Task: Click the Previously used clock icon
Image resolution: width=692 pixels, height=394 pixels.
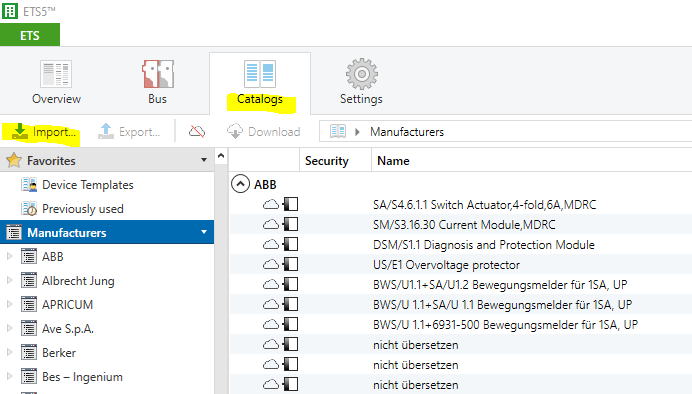Action: coord(29,208)
